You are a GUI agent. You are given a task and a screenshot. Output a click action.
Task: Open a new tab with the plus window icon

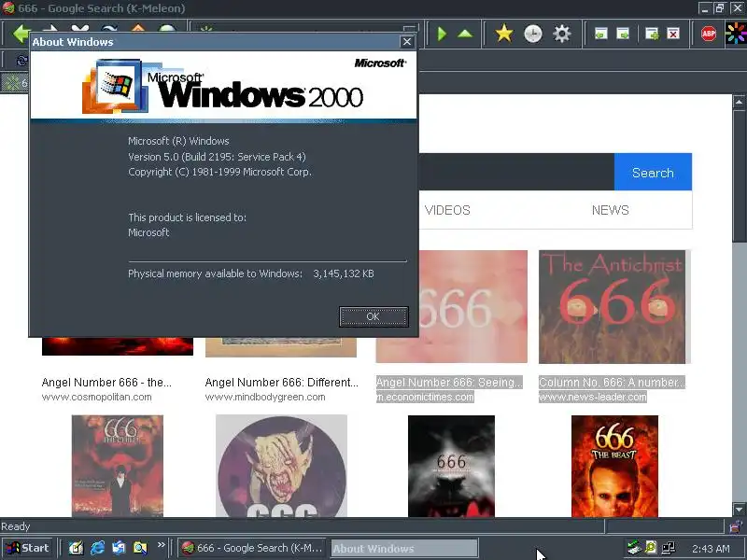click(x=651, y=34)
